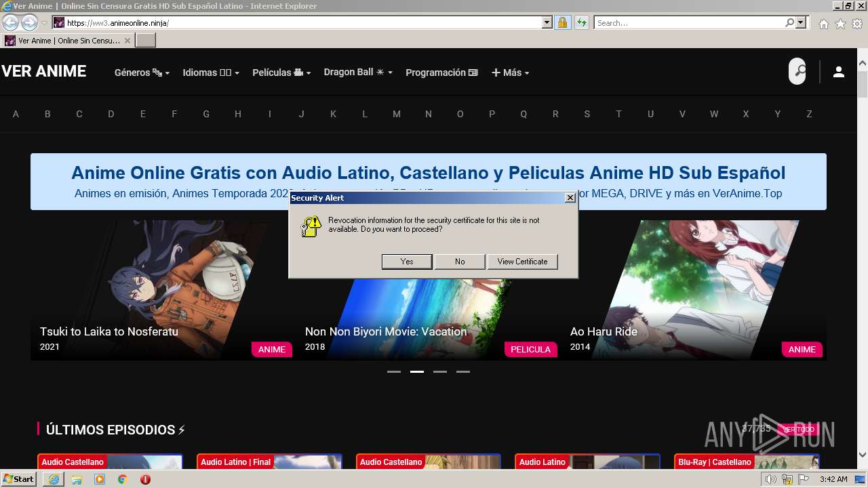Click the browser Forward arrow button
Screen dimensions: 868x488
pyautogui.click(x=29, y=23)
